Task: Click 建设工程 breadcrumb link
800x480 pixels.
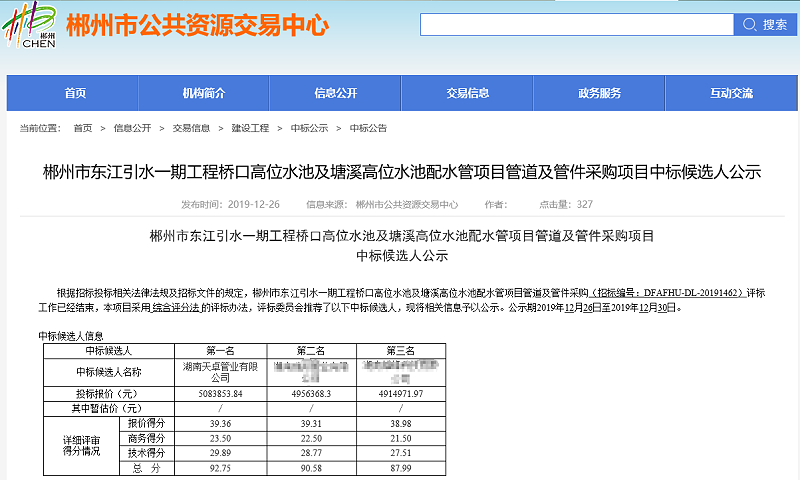Action: click(250, 128)
